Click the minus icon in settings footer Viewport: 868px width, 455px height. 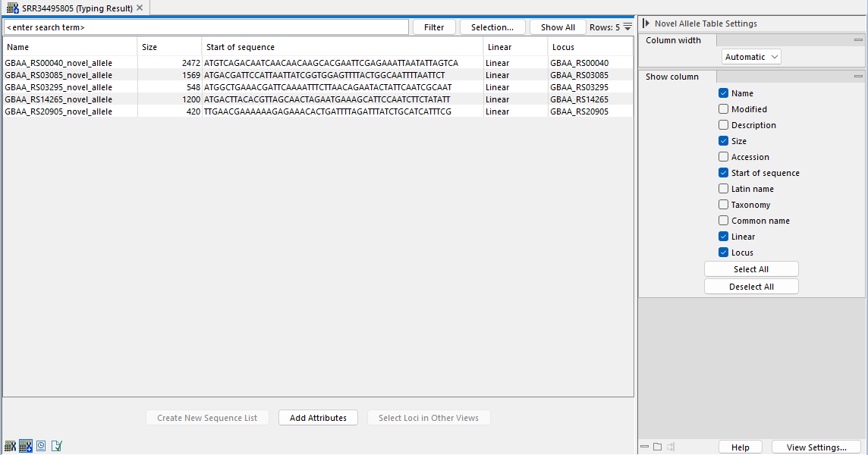[x=644, y=447]
